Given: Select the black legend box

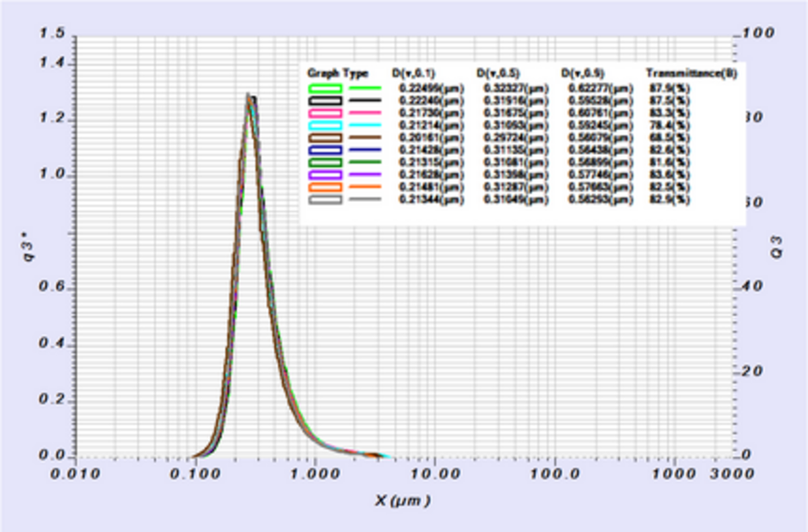Looking at the screenshot, I should [326, 100].
